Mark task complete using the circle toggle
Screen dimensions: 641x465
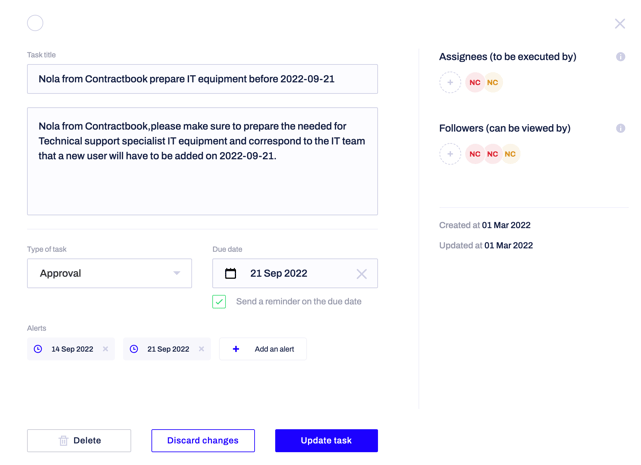coord(35,23)
